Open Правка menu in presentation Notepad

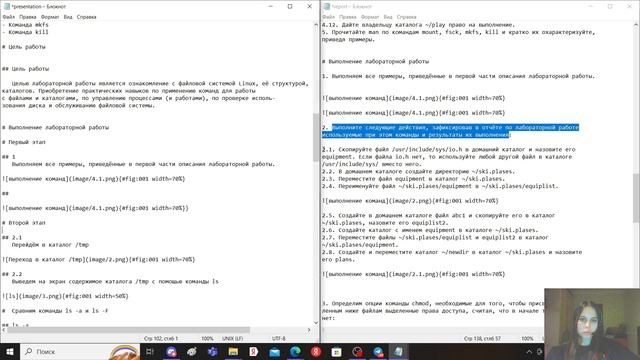pyautogui.click(x=27, y=17)
